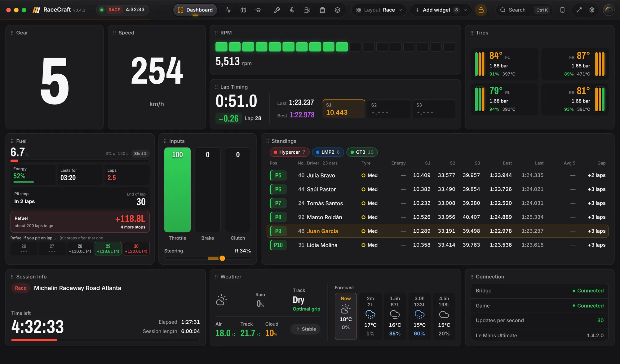Expand the Add widget dropdown arrow
The width and height of the screenshot is (620, 364).
coord(465,10)
